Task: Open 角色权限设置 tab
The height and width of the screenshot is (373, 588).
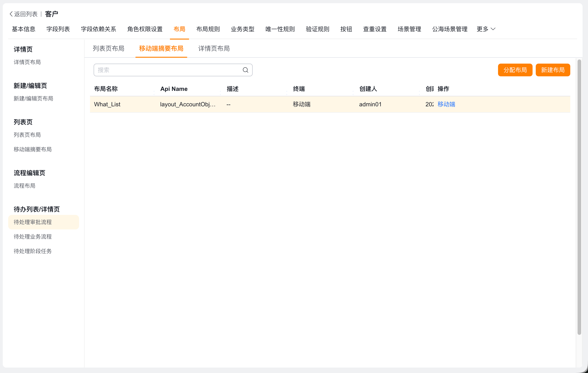Action: 145,29
